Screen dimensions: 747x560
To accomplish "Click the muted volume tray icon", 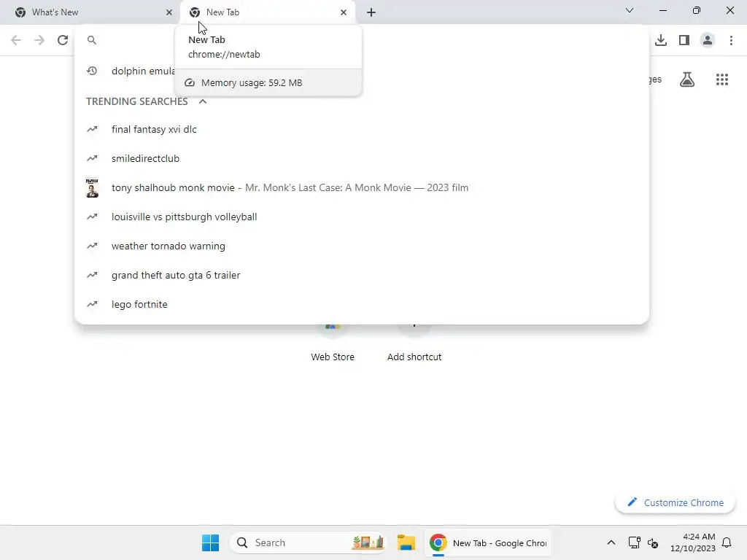I will coord(653,542).
